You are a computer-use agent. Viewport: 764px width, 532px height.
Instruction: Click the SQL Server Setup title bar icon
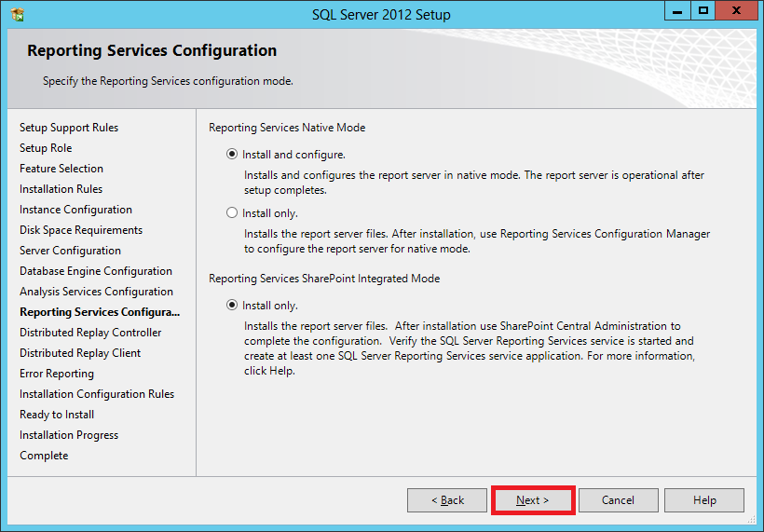pyautogui.click(x=18, y=14)
